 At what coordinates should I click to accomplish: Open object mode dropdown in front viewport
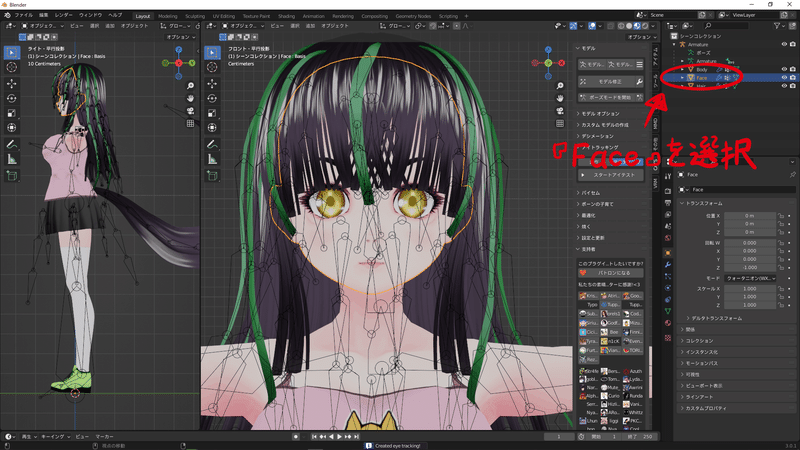(x=243, y=26)
